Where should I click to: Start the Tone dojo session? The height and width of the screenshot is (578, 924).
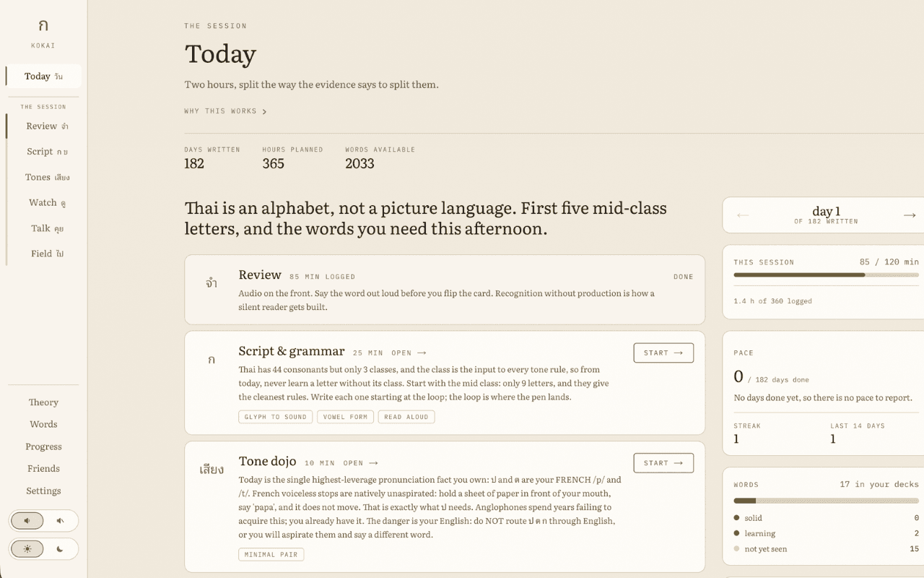(663, 463)
